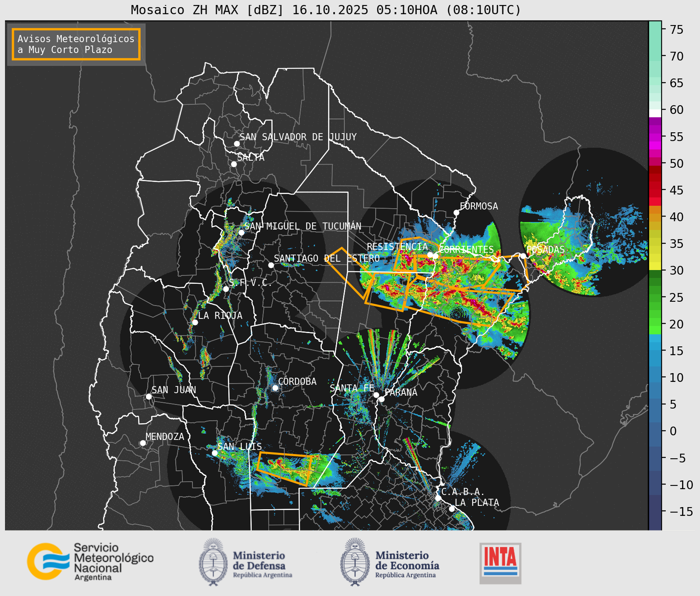This screenshot has width=700, height=596.
Task: Click the SAN JUAN city dot
Action: [x=149, y=396]
